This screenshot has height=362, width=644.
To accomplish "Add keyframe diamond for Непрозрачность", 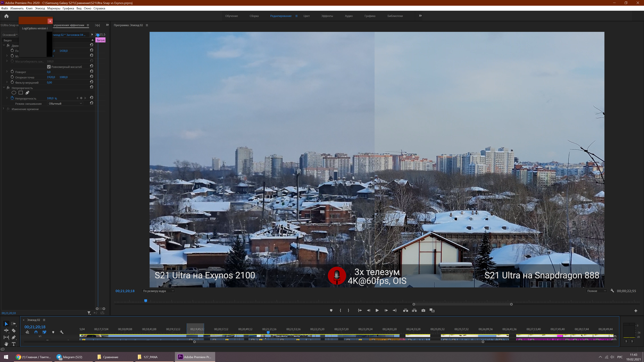I will coord(81,98).
